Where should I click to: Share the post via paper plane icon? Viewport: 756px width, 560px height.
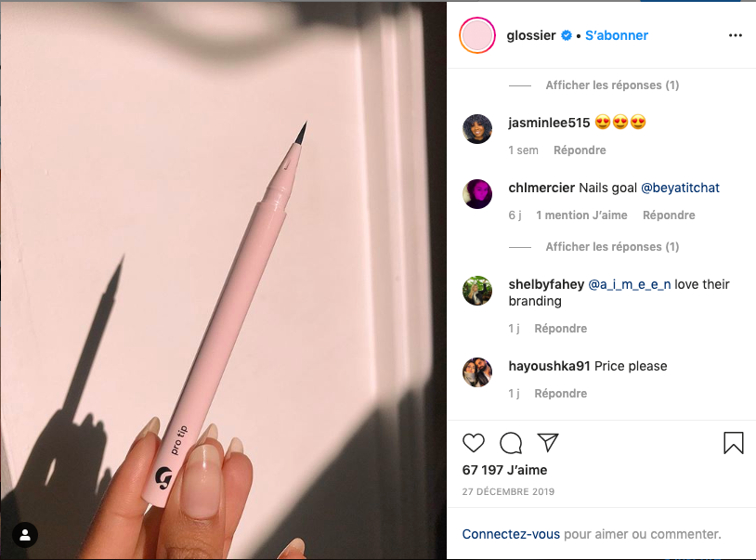tap(548, 442)
